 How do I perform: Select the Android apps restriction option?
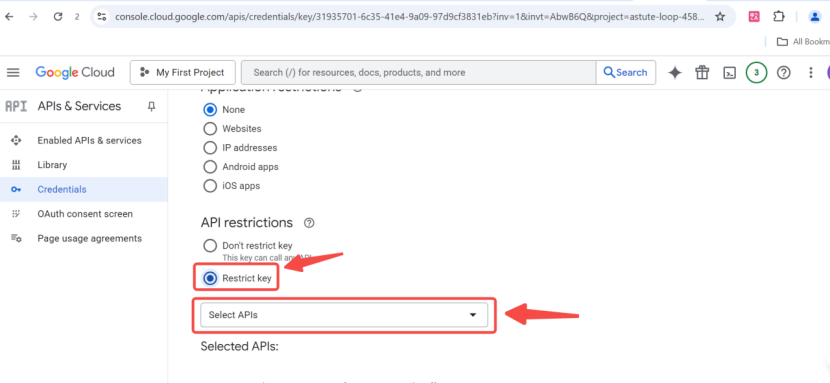(210, 167)
